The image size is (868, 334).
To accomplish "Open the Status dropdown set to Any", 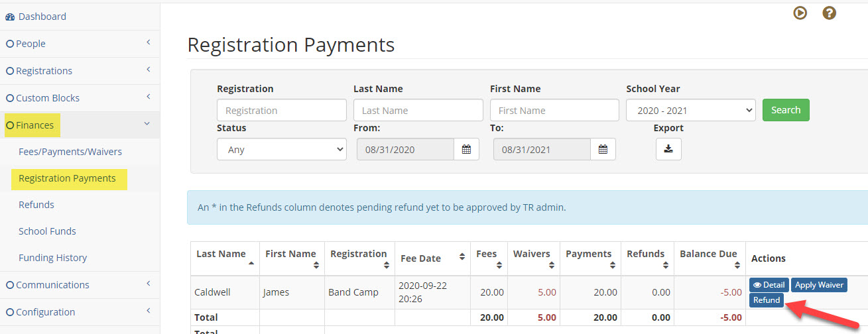I will pyautogui.click(x=282, y=149).
